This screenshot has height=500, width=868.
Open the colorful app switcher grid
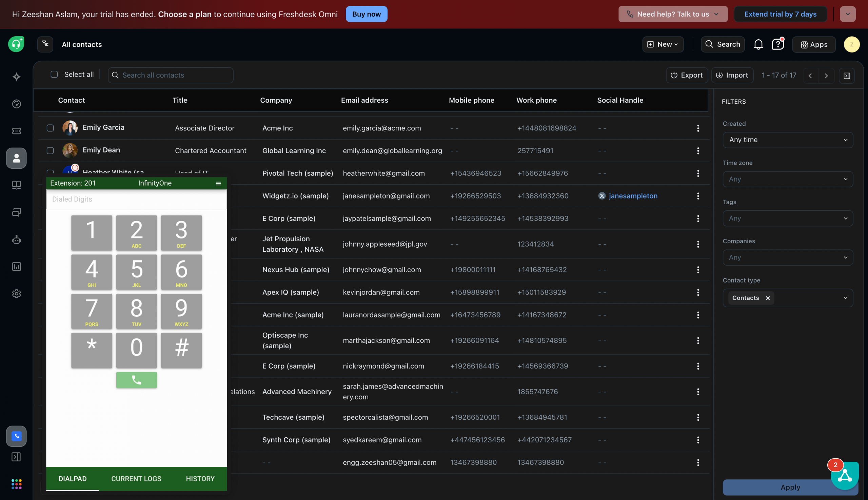pos(17,484)
